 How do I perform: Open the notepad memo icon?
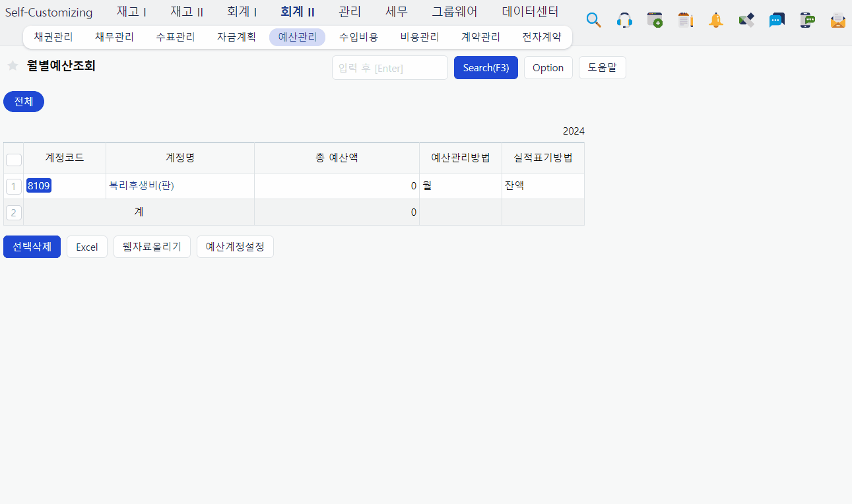pyautogui.click(x=686, y=20)
